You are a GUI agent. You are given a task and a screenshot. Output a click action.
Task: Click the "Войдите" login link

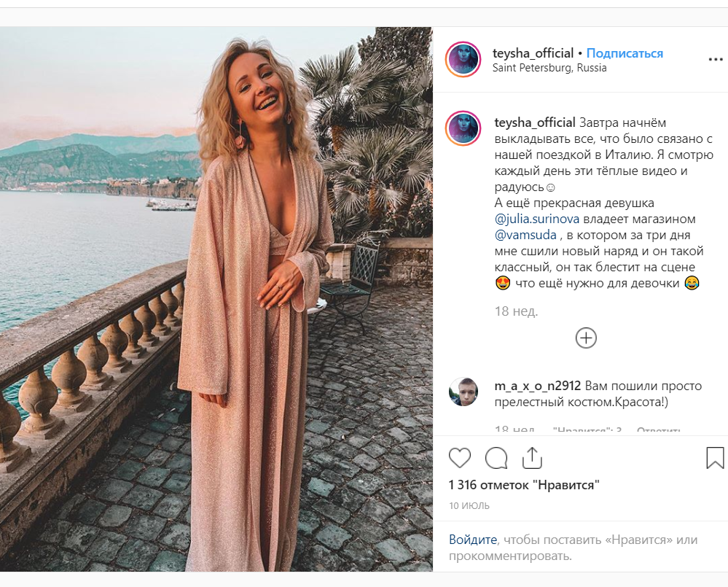473,540
